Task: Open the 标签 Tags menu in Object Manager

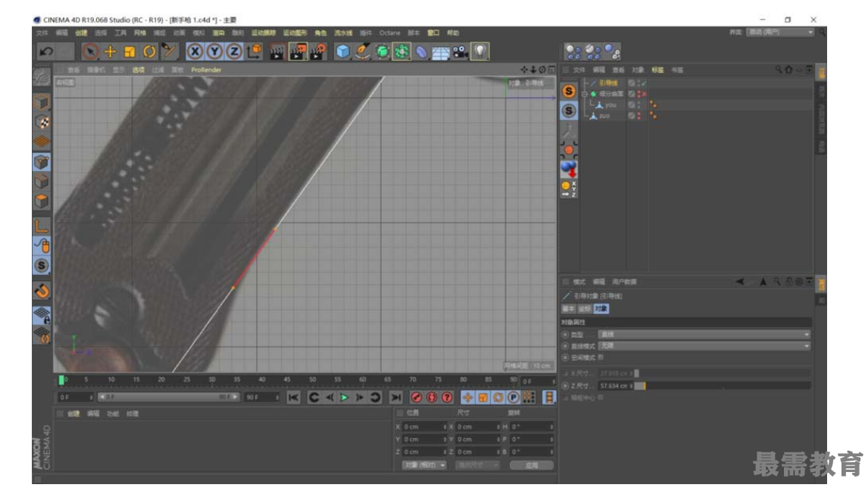Action: point(657,70)
